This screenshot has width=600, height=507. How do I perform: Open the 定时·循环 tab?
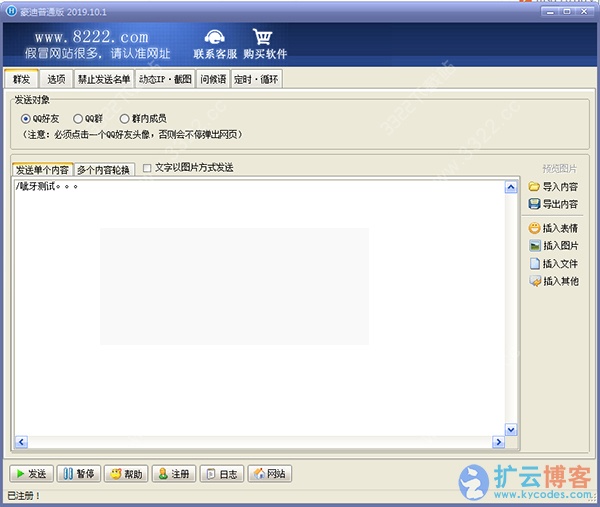tap(256, 79)
